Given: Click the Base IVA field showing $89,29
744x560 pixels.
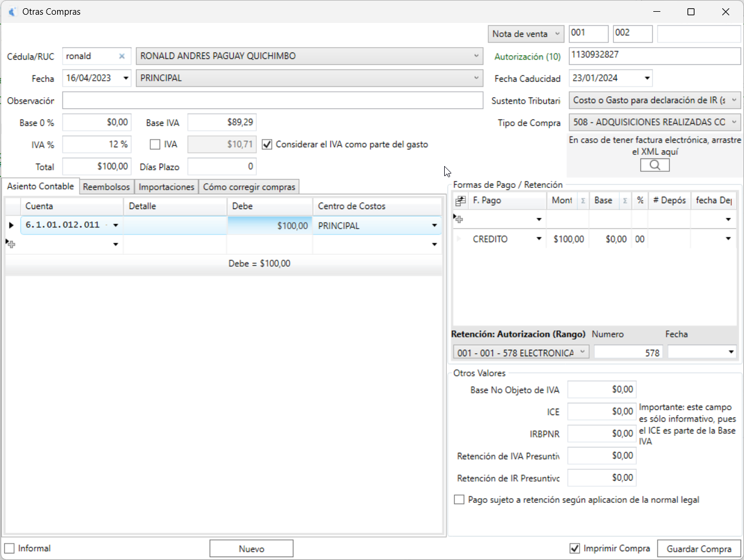Looking at the screenshot, I should (222, 122).
